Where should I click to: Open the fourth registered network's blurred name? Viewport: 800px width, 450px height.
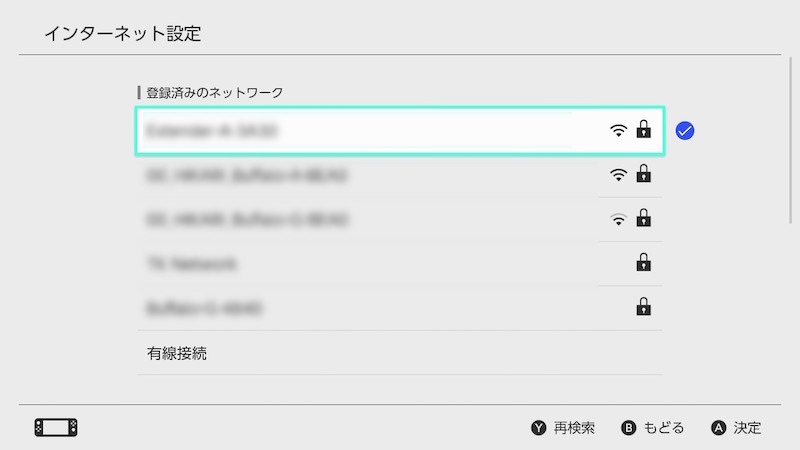(x=191, y=264)
